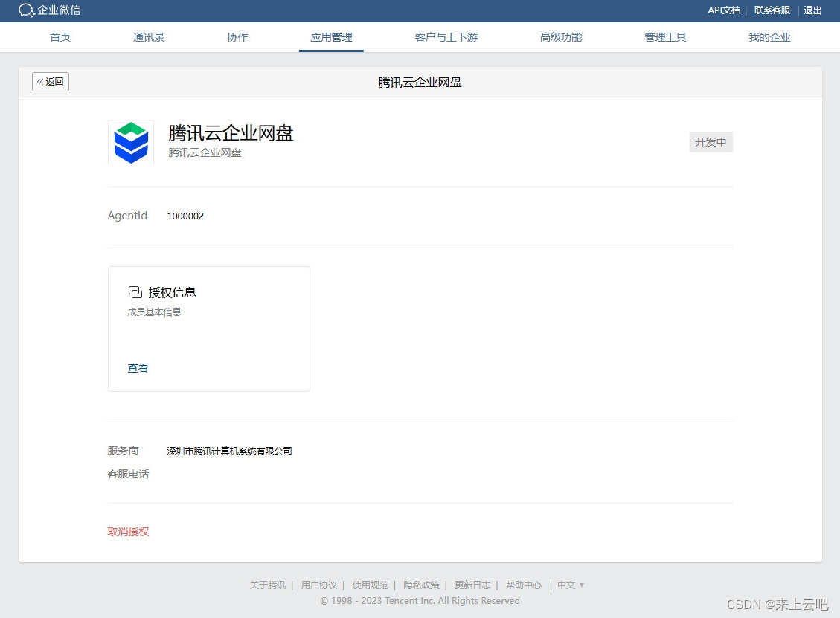Image resolution: width=840 pixels, height=618 pixels.
Task: Switch to the 通讯录 tab
Action: tap(148, 37)
